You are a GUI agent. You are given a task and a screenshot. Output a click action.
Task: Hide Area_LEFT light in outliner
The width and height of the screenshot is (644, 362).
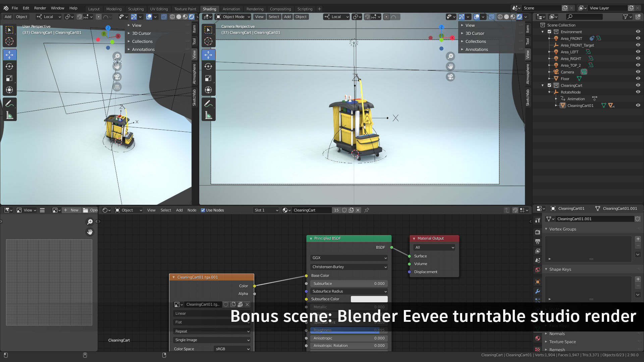pos(638,52)
